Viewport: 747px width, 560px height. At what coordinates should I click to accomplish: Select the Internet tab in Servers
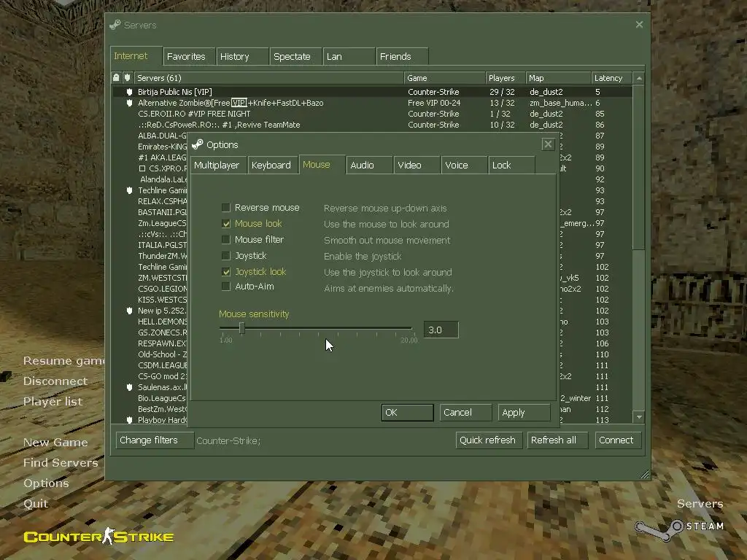(x=136, y=55)
